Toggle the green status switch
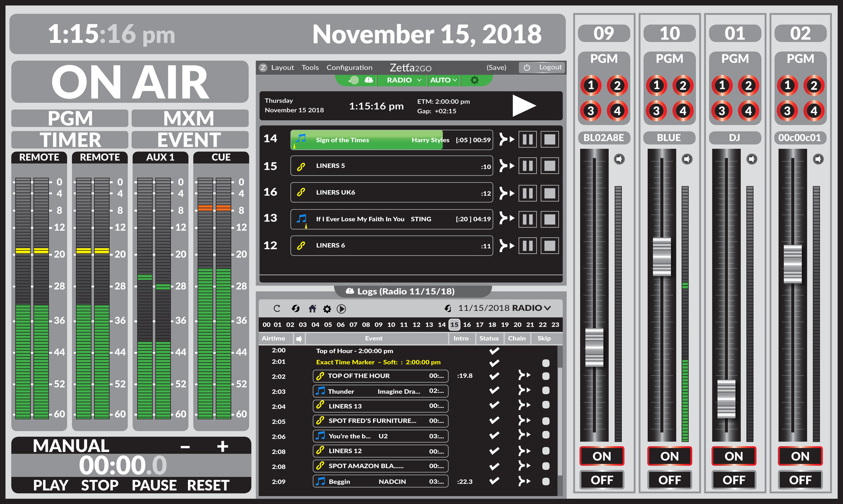843x504 pixels. click(x=354, y=80)
